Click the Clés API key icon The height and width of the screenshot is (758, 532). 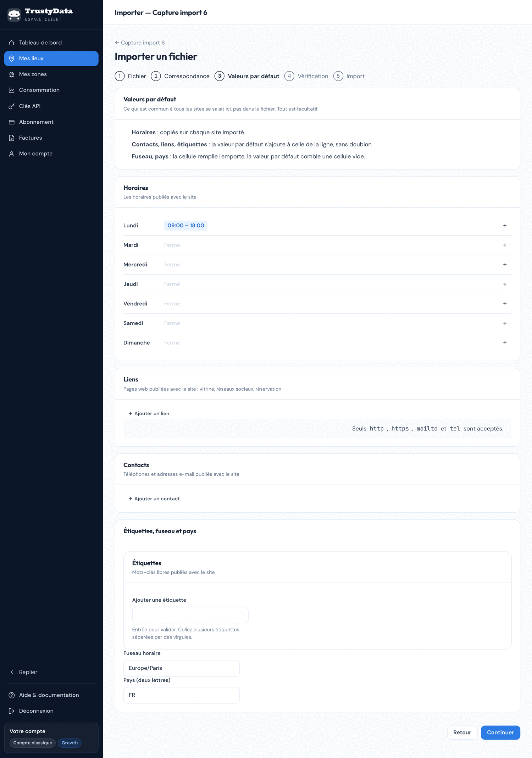12,106
